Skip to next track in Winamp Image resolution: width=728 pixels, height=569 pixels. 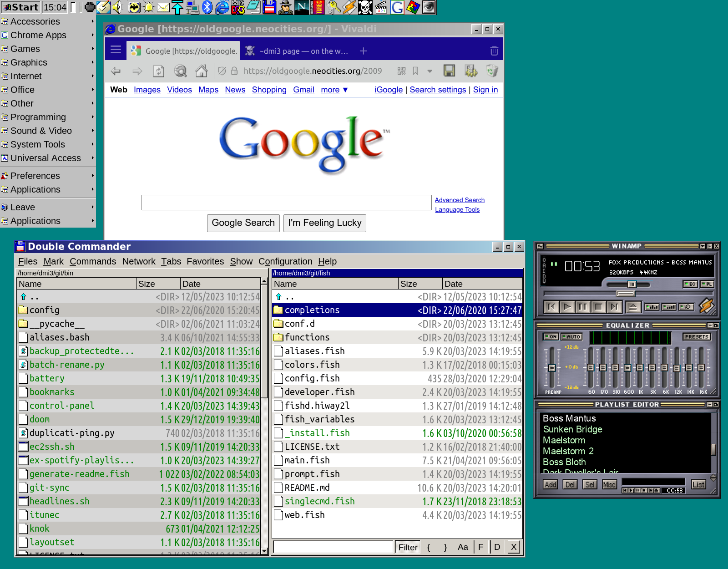[x=614, y=307]
